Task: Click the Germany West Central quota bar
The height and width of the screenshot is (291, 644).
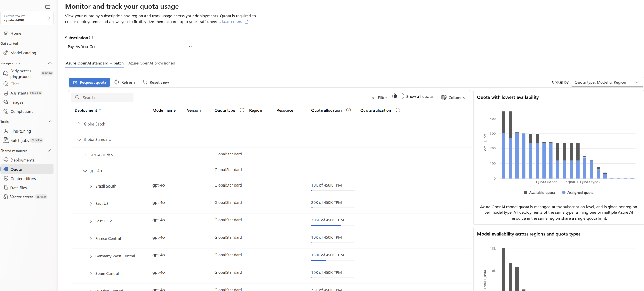Action: click(x=333, y=260)
